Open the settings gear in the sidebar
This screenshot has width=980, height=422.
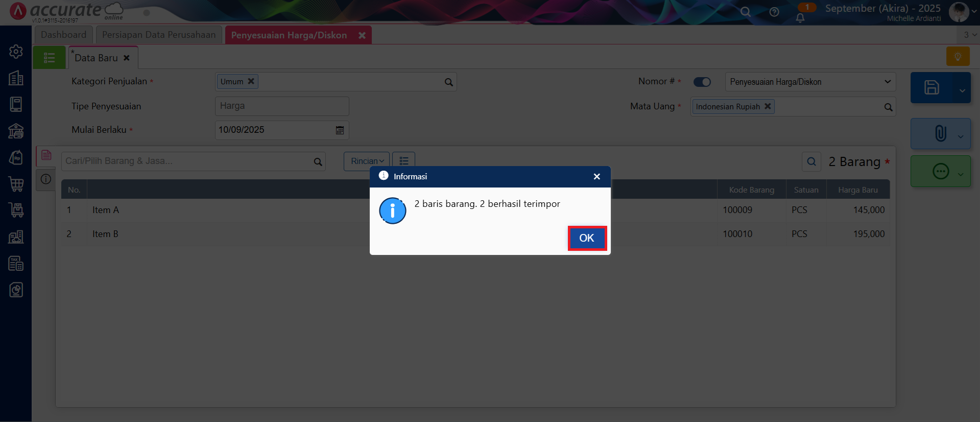16,51
